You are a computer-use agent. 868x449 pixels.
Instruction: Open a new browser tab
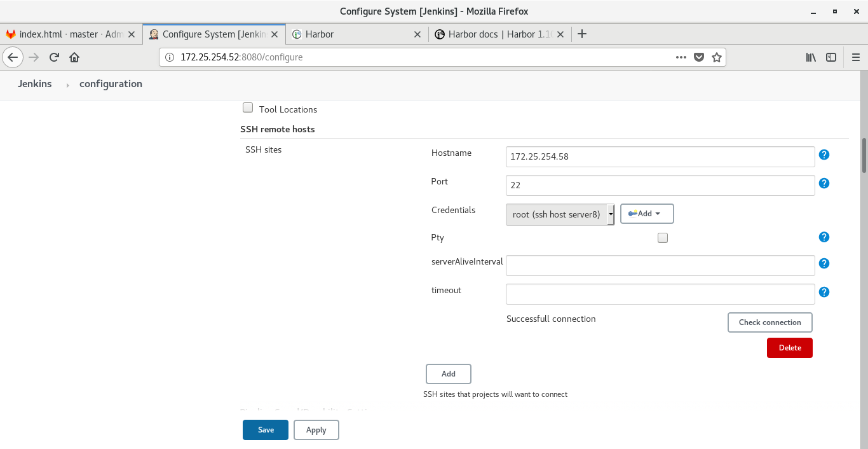pyautogui.click(x=582, y=34)
